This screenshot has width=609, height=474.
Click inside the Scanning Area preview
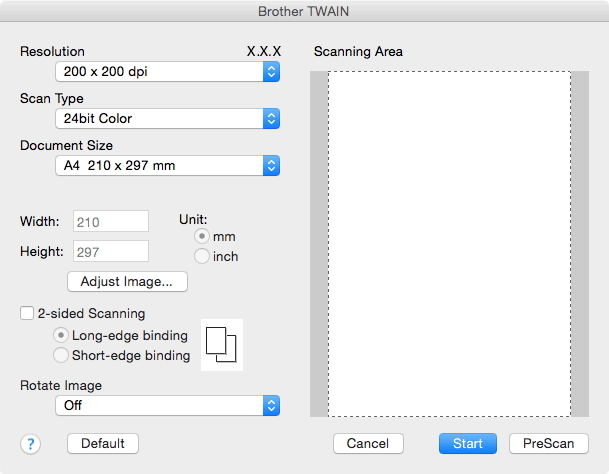449,244
